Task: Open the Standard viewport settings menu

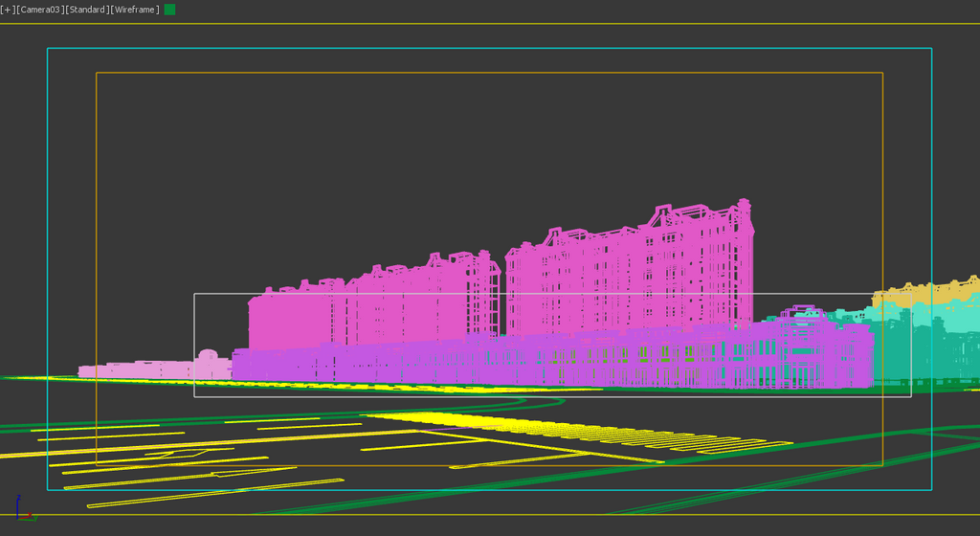Action: [x=86, y=10]
